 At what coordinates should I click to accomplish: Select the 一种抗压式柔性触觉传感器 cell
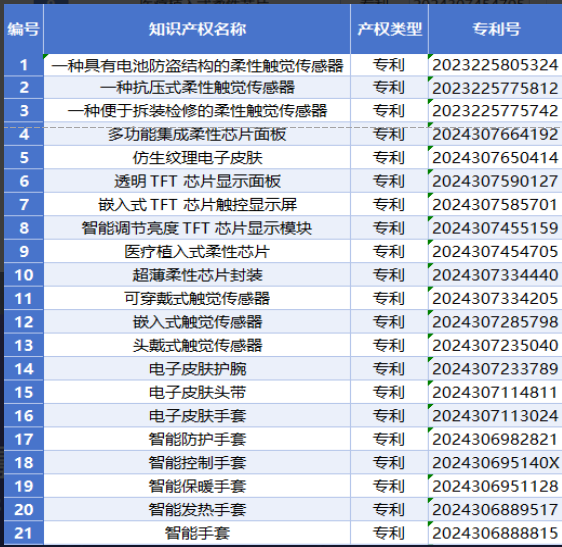197,88
